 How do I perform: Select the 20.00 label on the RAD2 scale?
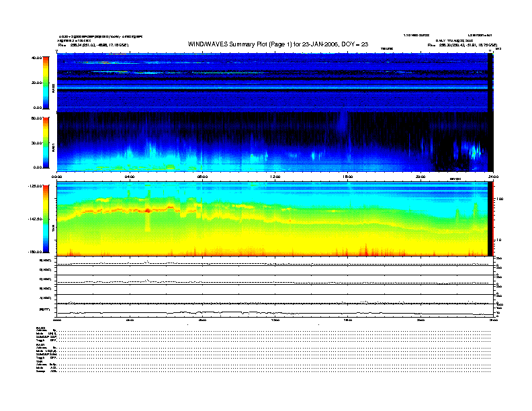point(36,83)
